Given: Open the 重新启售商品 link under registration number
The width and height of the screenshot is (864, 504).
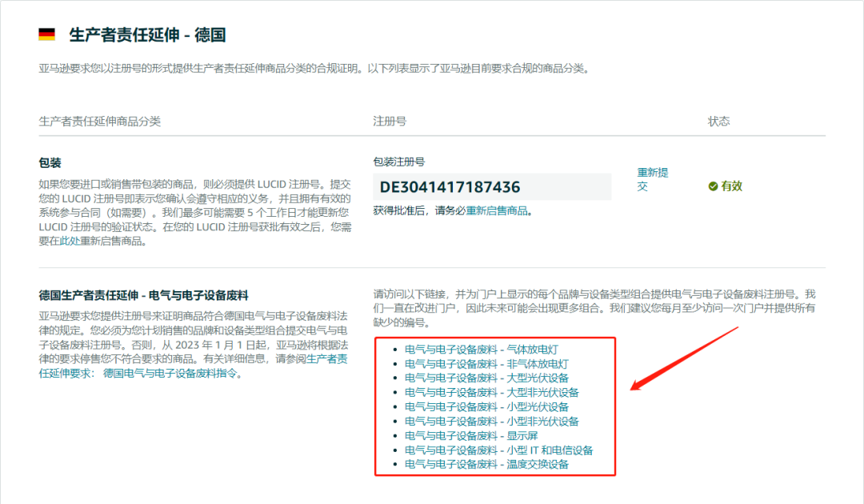Looking at the screenshot, I should click(x=497, y=210).
